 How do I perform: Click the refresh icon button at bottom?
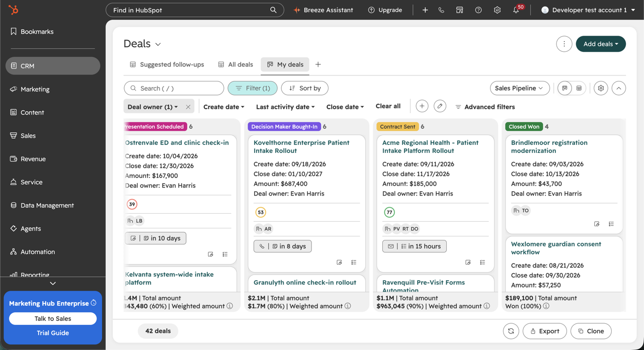511,331
